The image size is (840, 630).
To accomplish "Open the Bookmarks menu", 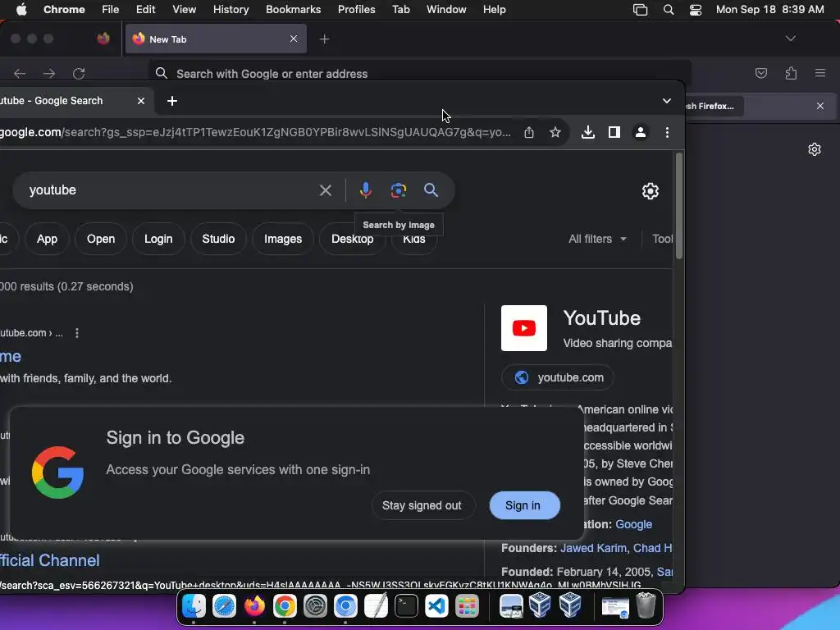I will pyautogui.click(x=293, y=10).
